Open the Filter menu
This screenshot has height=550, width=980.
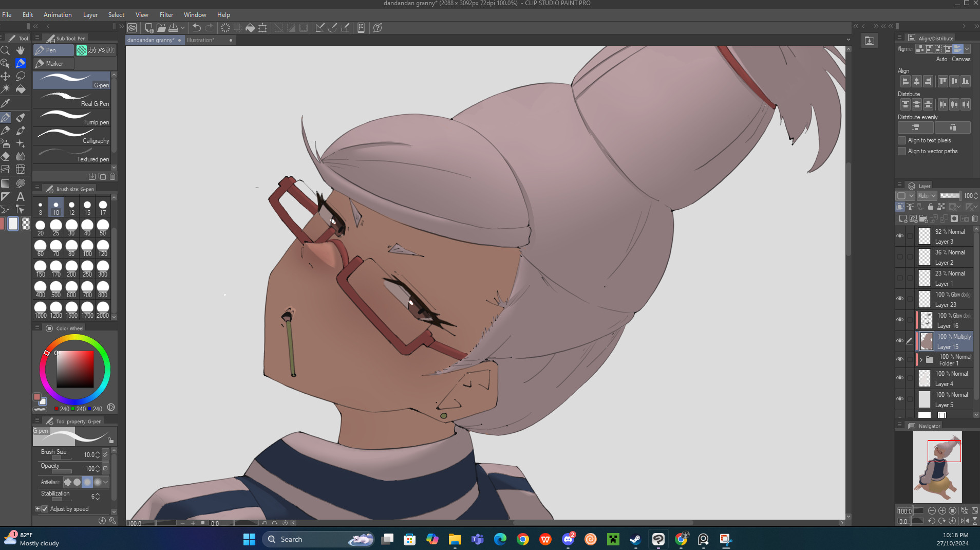(x=166, y=15)
